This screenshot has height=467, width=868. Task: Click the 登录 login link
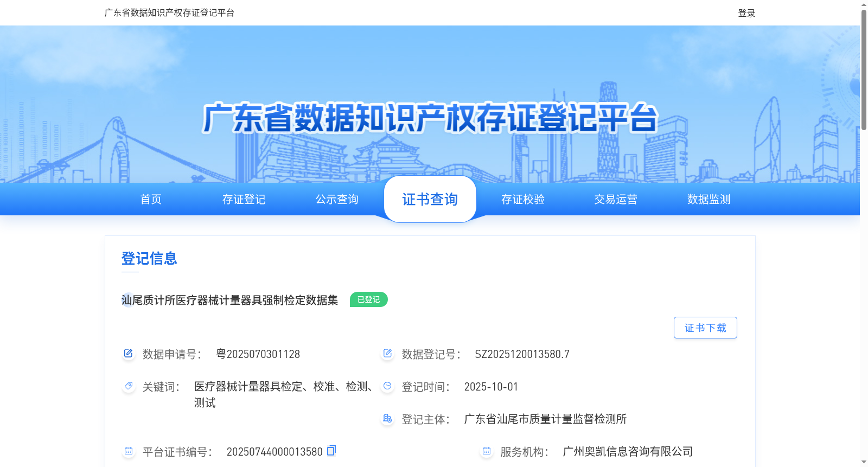coord(746,13)
